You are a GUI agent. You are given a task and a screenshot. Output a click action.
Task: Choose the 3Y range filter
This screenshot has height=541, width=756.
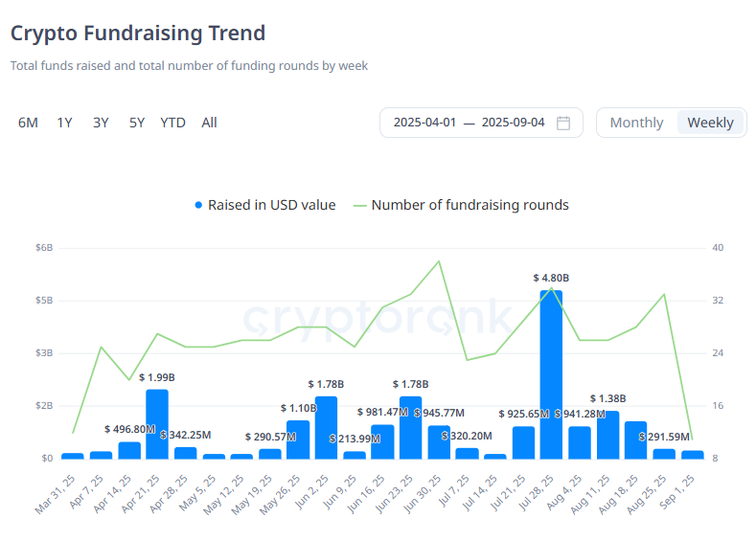[101, 123]
